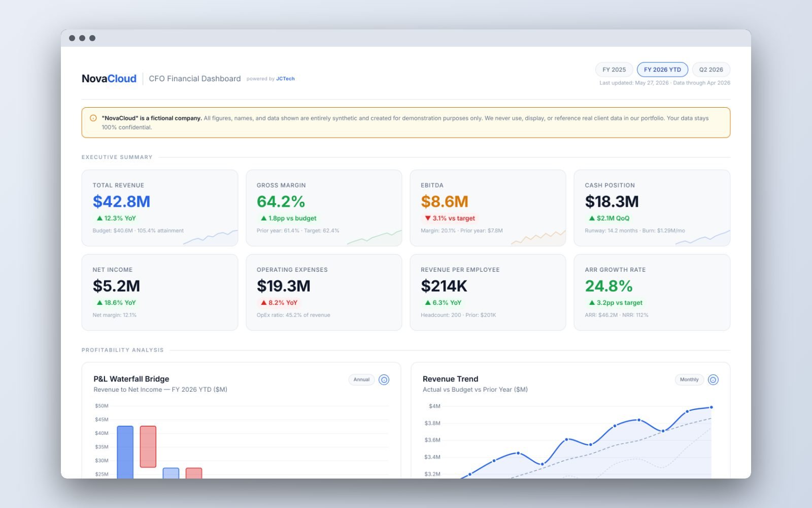Open the JCTech link
This screenshot has width=812, height=508.
(285, 79)
